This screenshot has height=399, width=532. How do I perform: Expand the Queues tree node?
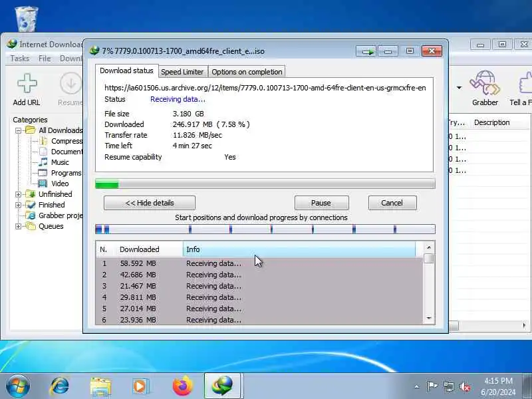[19, 226]
